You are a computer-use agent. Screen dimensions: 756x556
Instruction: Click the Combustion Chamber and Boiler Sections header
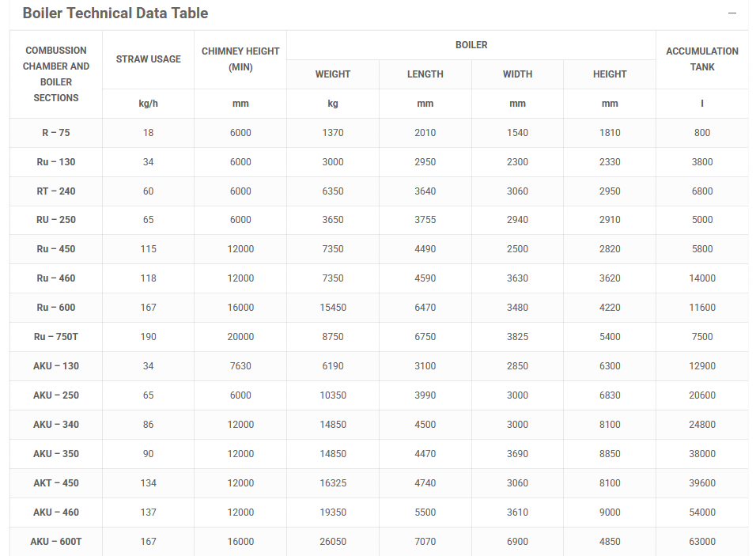[56, 74]
